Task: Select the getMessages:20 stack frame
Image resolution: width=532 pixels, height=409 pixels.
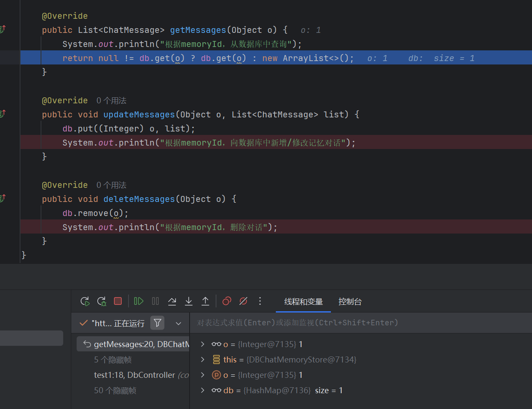Action: (x=133, y=344)
